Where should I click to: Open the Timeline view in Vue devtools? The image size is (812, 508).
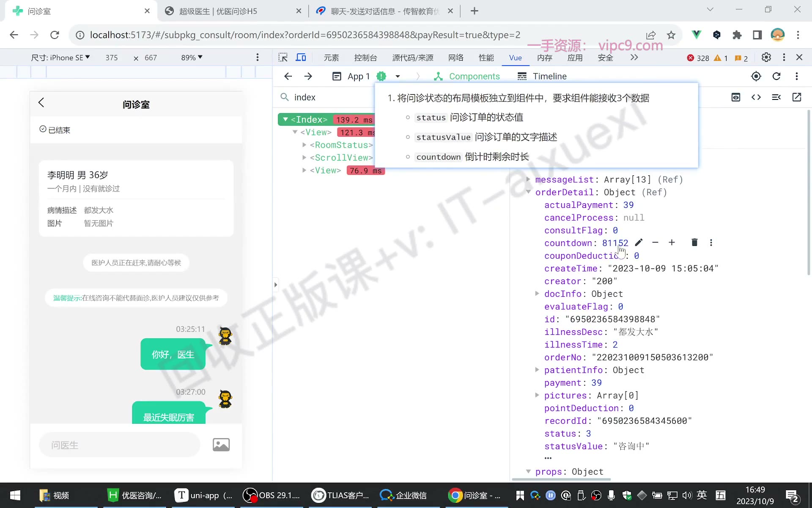pos(542,76)
